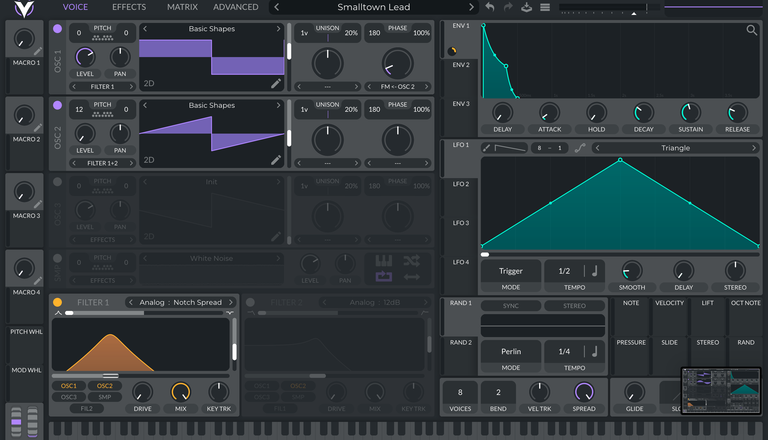Viewport: 768px width, 440px height.
Task: Open the hamburger menu icon
Action: (545, 7)
